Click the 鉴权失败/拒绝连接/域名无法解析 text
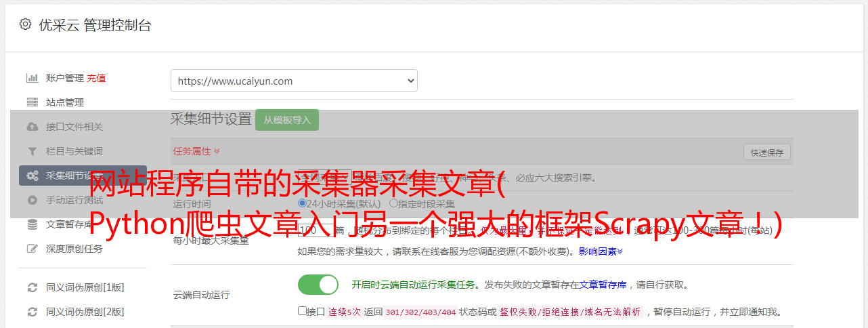The height and width of the screenshot is (328, 868). click(570, 312)
